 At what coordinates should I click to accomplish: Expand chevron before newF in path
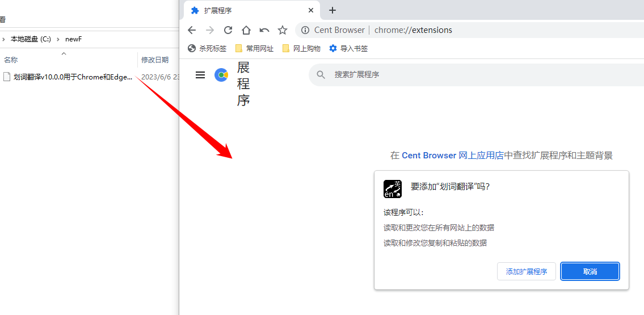58,39
